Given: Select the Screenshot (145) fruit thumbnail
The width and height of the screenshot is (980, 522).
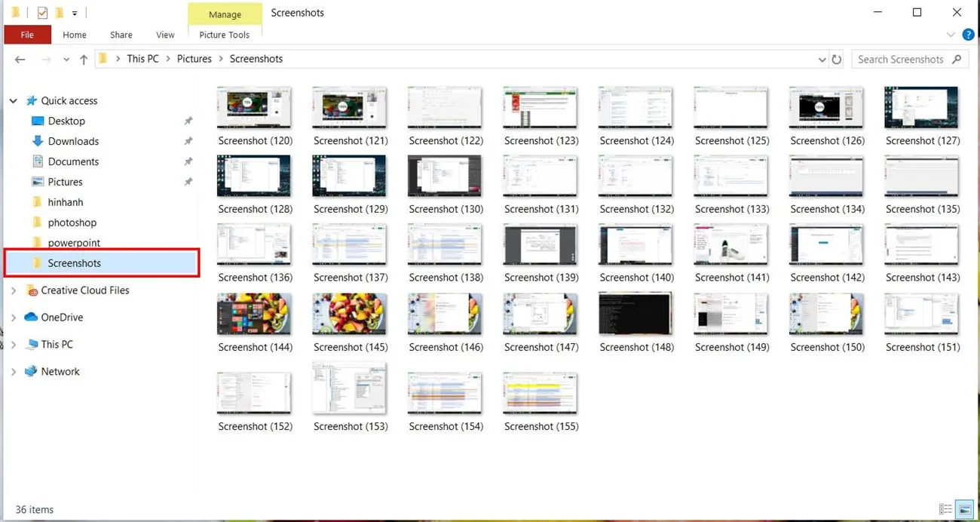Looking at the screenshot, I should [350, 313].
